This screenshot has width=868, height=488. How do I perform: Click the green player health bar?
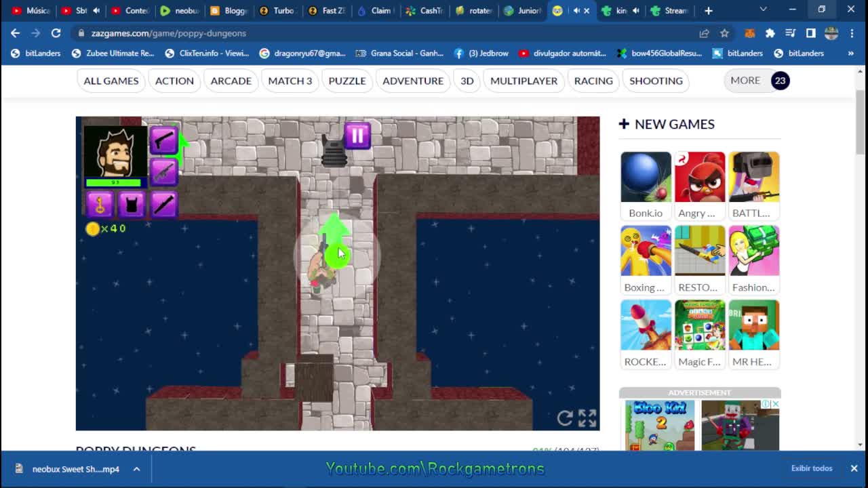point(114,182)
